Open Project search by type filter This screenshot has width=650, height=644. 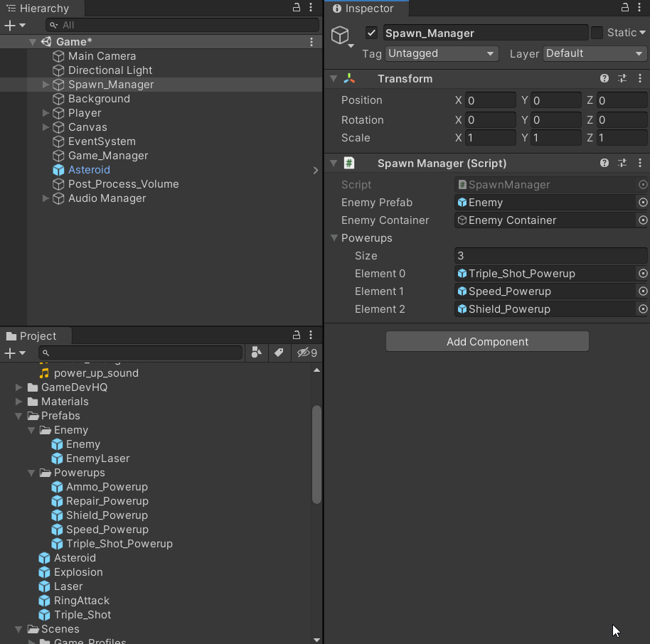pos(257,353)
